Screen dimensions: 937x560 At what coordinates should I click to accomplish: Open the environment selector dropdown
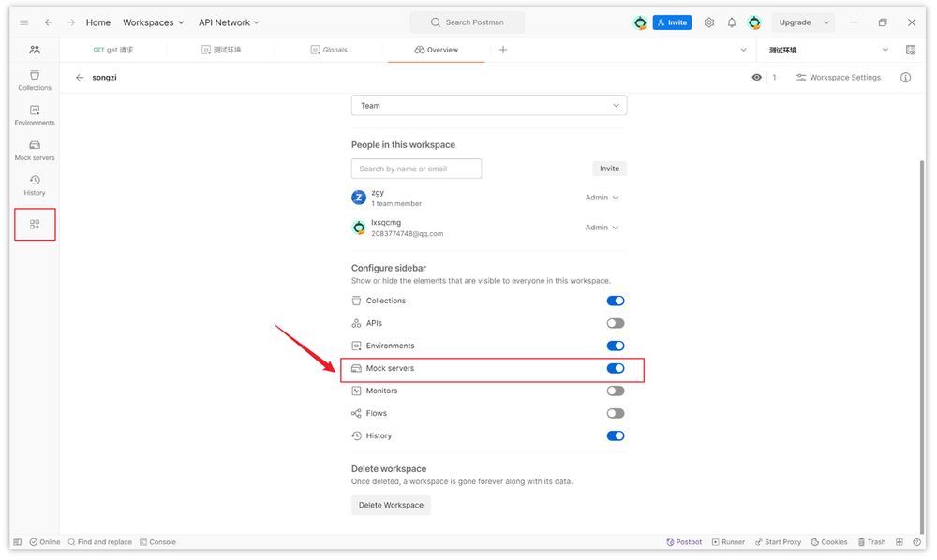[x=829, y=51]
